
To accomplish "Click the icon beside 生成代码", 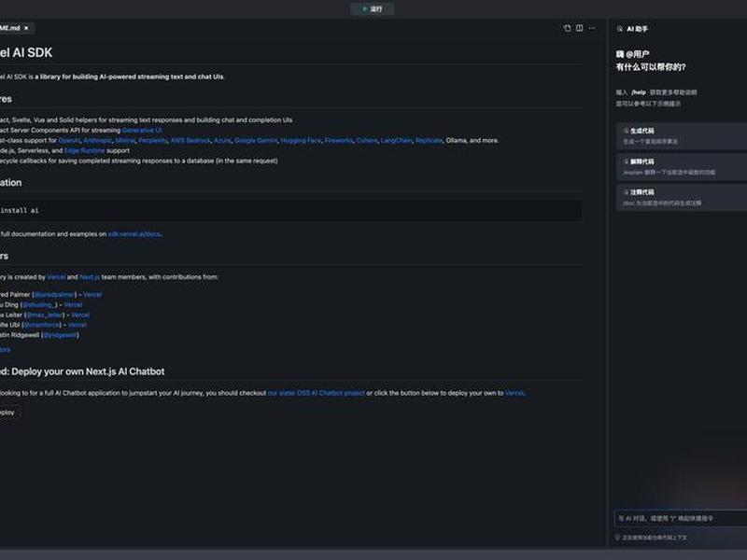I will coord(626,131).
